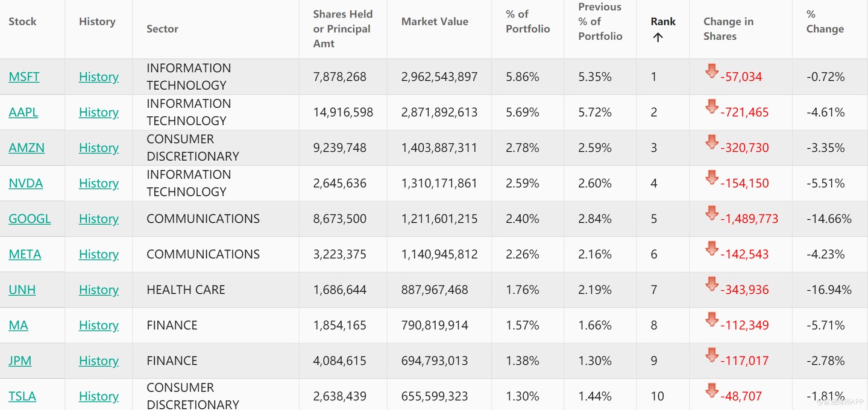This screenshot has height=410, width=868.
Task: View History for MA
Action: click(99, 326)
